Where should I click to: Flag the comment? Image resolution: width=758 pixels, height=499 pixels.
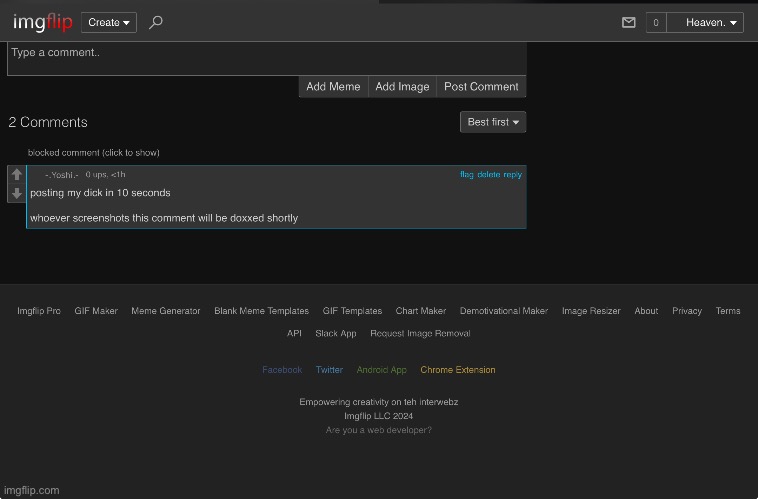pos(466,175)
